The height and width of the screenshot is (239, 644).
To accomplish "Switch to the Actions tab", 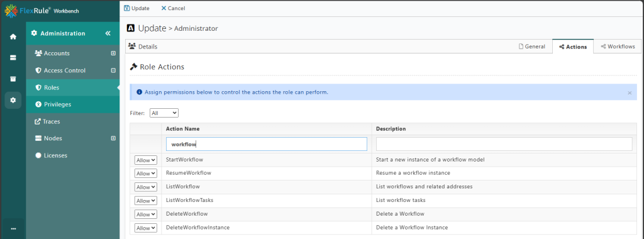I will 573,47.
